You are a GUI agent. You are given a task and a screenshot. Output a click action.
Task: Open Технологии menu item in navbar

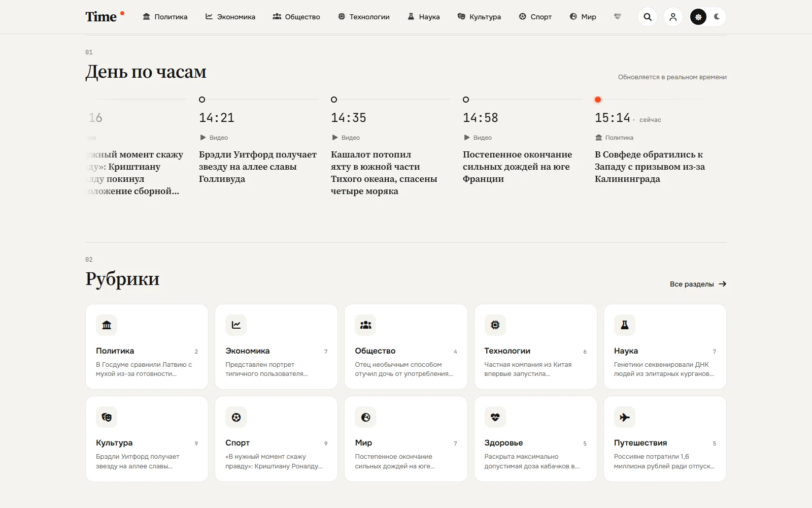pyautogui.click(x=364, y=17)
